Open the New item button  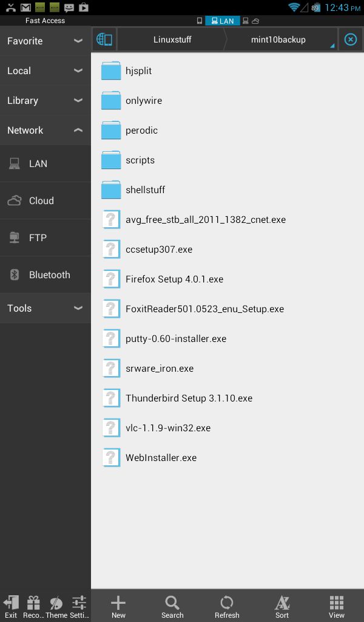tap(118, 607)
